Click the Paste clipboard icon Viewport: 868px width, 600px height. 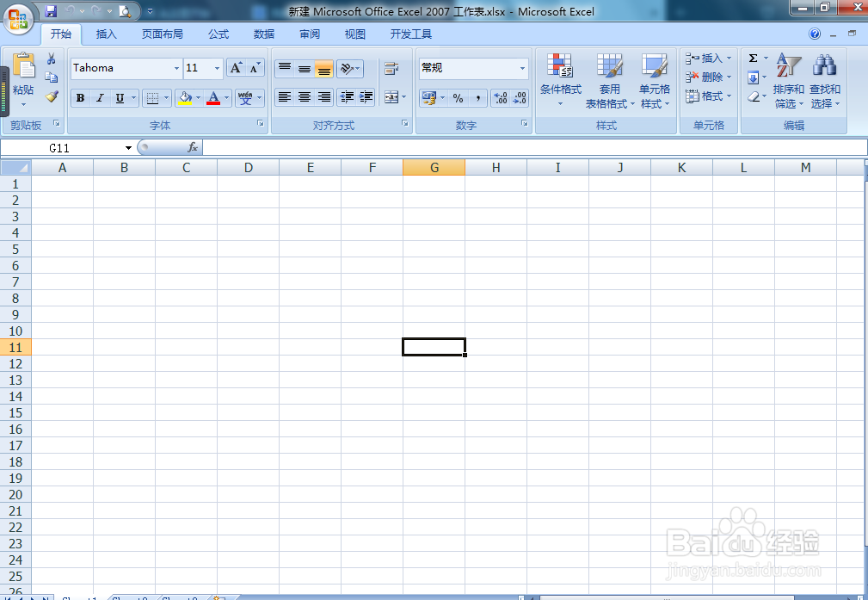click(x=24, y=66)
